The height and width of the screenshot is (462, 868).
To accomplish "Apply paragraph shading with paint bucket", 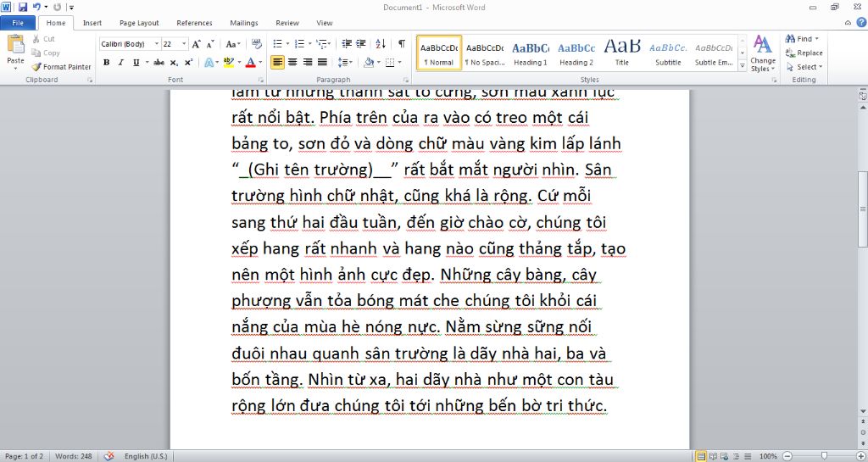I will coord(369,63).
